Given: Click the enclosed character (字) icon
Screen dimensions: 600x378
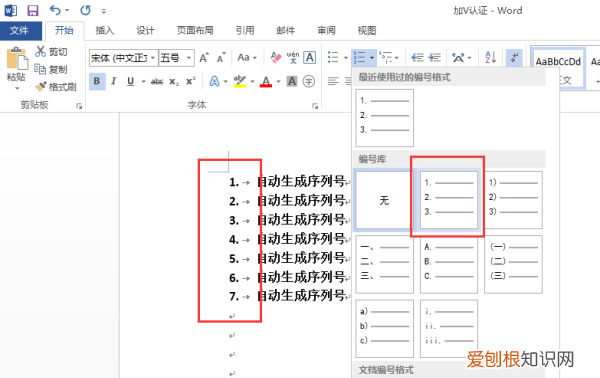Looking at the screenshot, I should pos(309,81).
